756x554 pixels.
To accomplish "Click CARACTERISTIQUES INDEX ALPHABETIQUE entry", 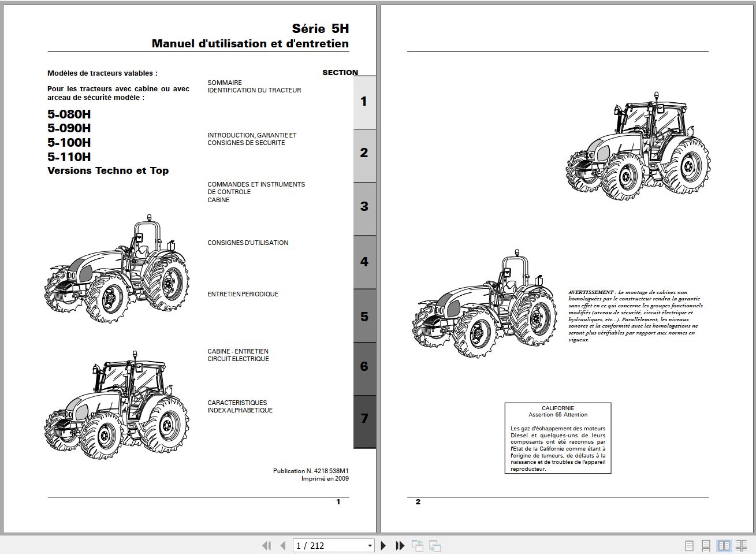I will coord(240,407).
